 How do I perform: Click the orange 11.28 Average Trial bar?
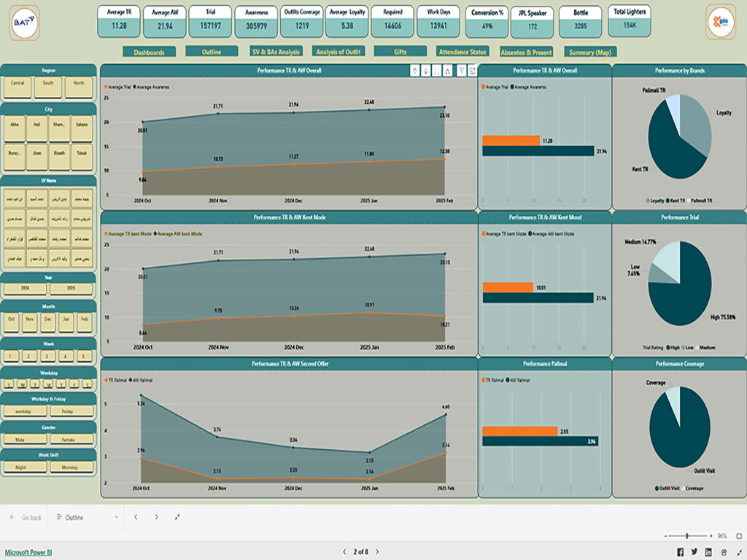pos(511,141)
